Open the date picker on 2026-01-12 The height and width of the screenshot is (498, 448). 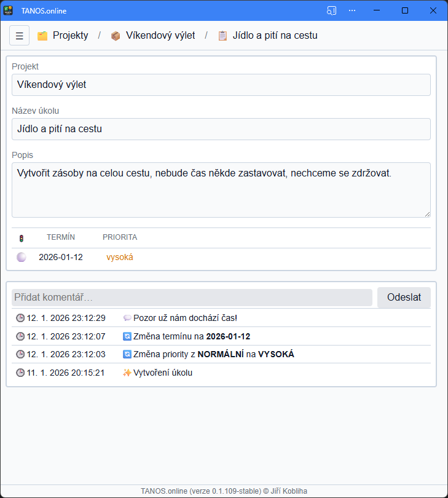(61, 256)
